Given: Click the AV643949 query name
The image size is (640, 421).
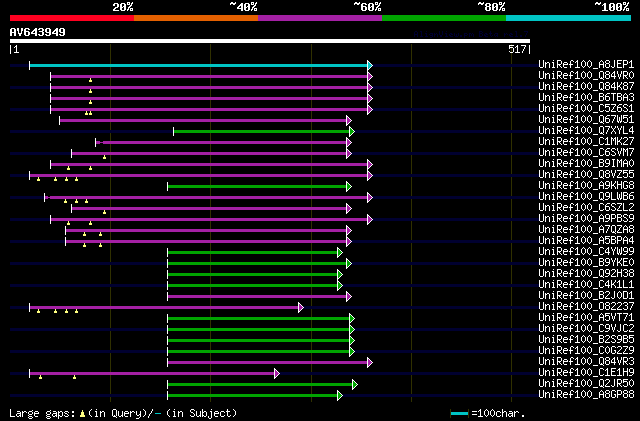Looking at the screenshot, I should pos(38,32).
